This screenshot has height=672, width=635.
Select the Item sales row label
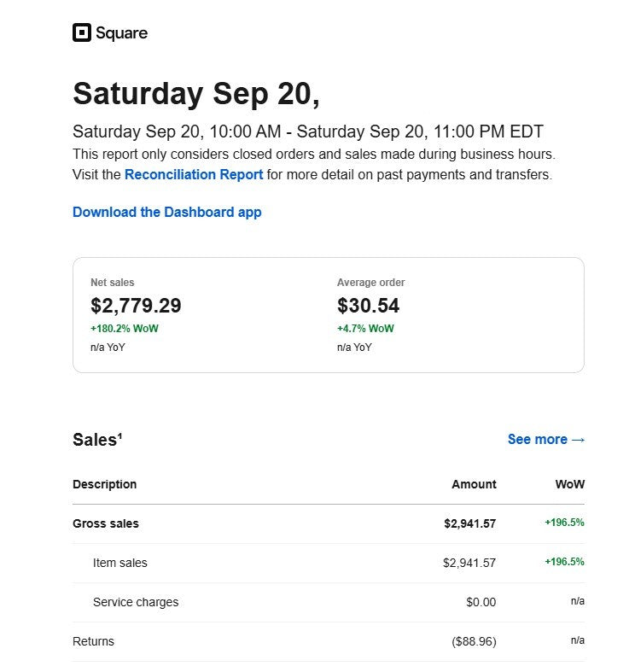point(119,563)
